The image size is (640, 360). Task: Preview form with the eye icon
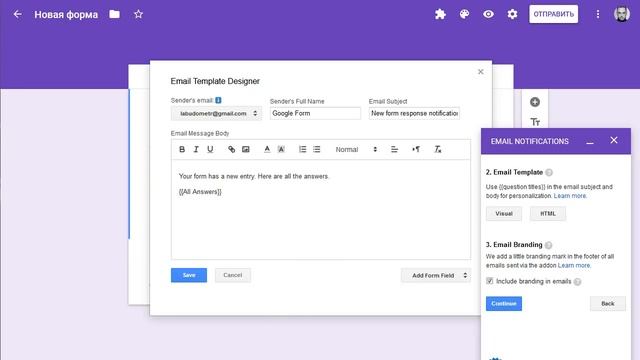click(x=488, y=14)
